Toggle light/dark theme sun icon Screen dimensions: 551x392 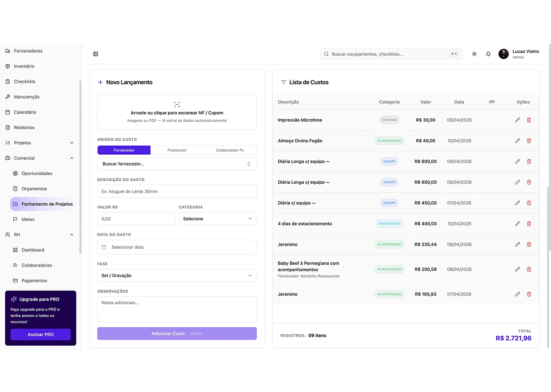[x=474, y=54]
